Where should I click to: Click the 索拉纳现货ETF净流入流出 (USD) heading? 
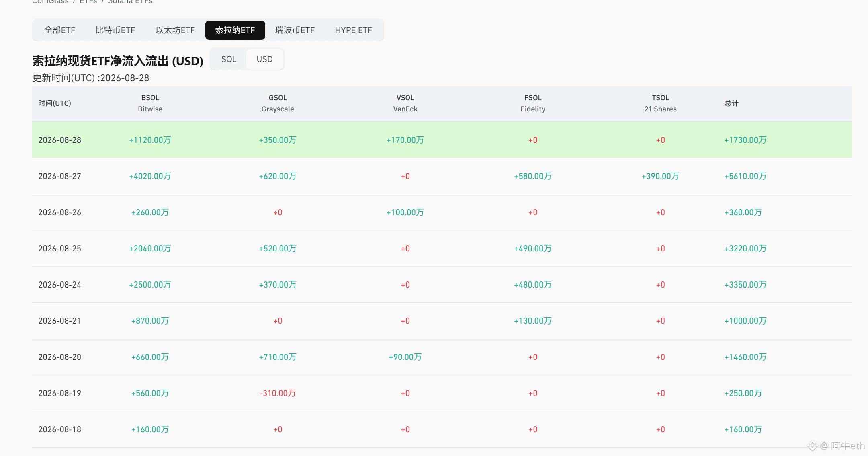(118, 61)
